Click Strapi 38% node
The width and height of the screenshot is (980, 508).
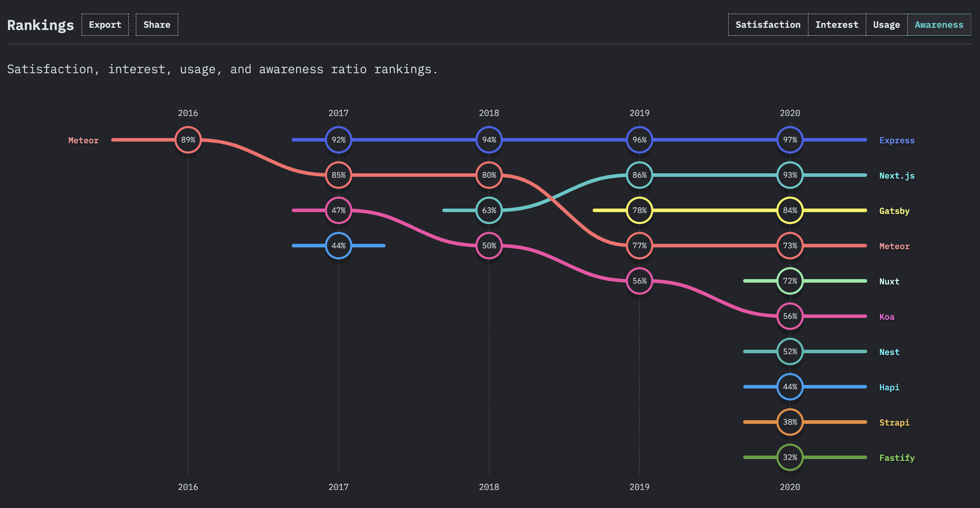coord(790,422)
